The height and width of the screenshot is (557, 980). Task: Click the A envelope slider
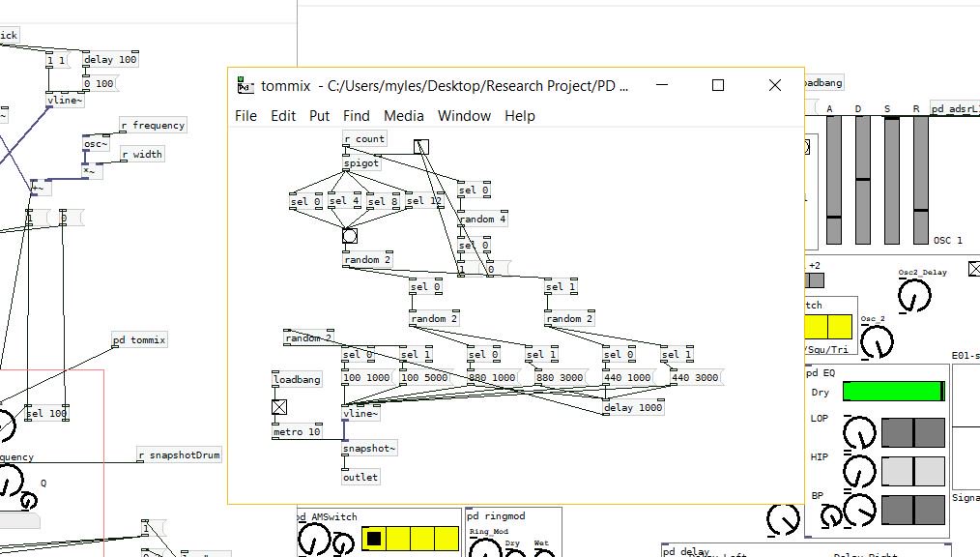(834, 180)
